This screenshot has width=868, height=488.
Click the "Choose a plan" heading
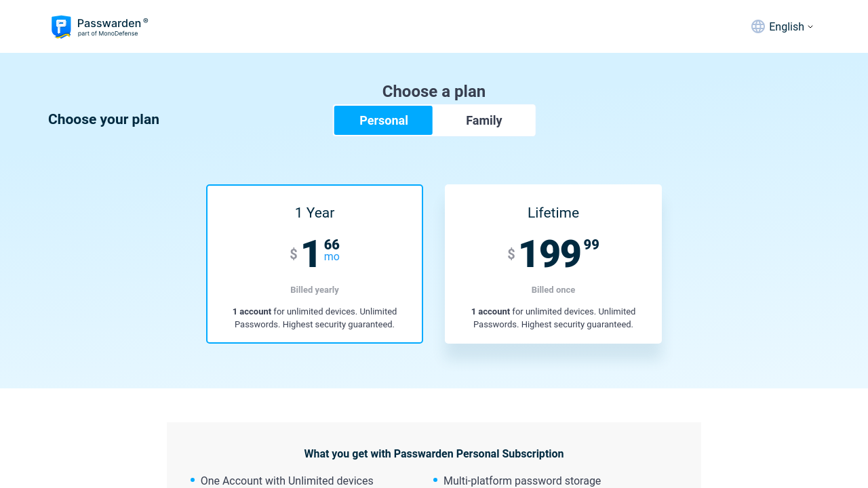point(434,91)
